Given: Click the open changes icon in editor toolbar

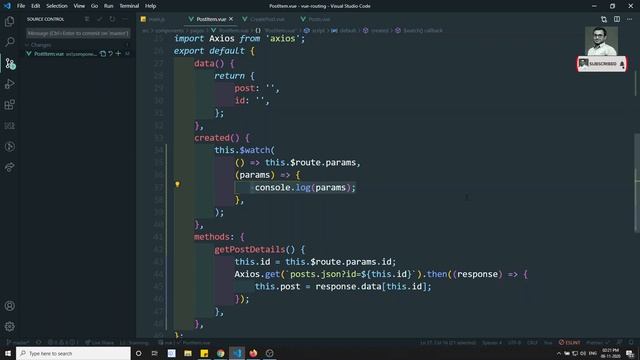Looking at the screenshot, I should [x=604, y=19].
